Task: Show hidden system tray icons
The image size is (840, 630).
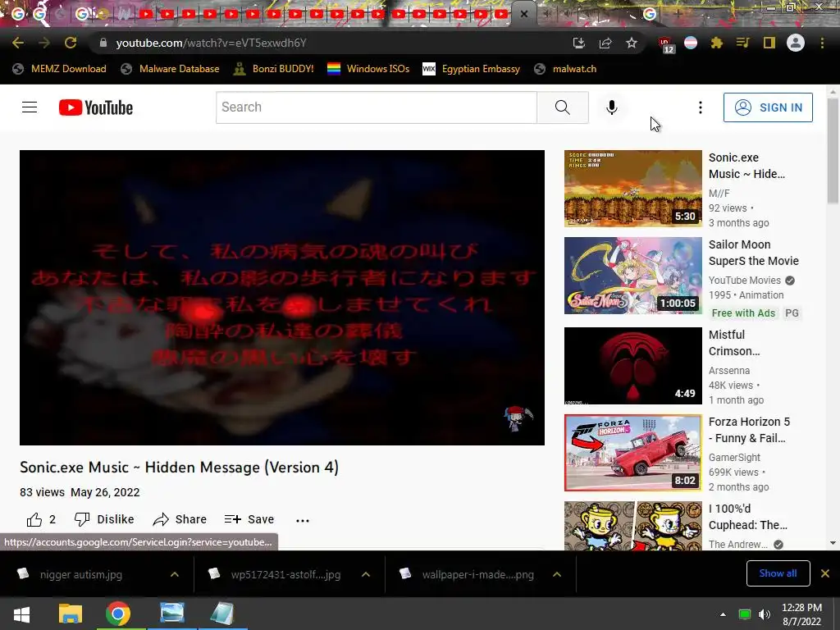Action: [723, 614]
